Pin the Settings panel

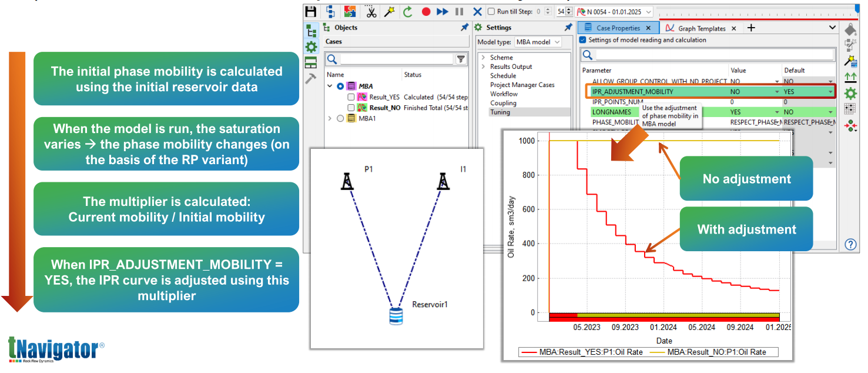pos(568,28)
